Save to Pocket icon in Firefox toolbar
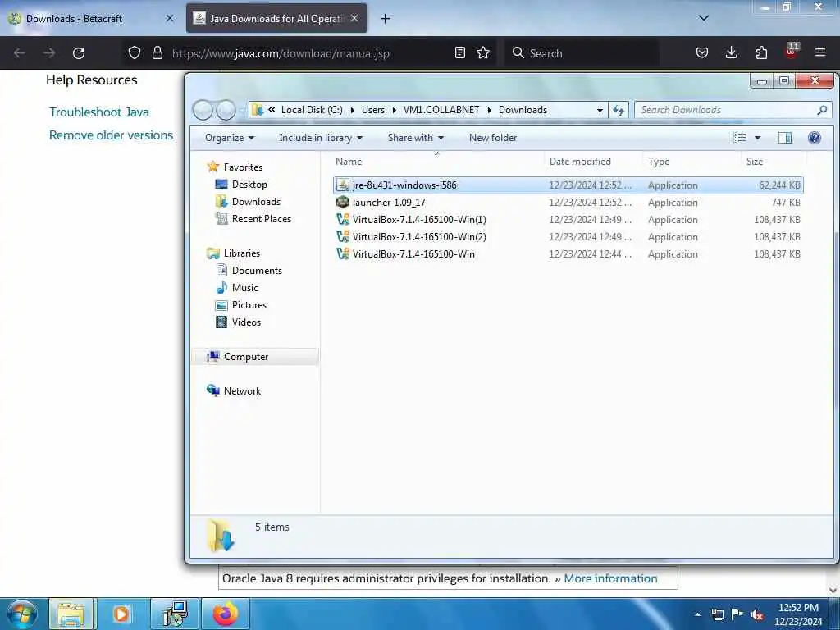 tap(702, 52)
